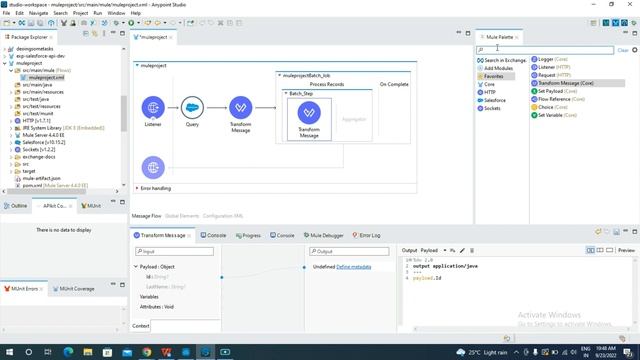Open the output Payload dropdown arrow

pos(444,251)
